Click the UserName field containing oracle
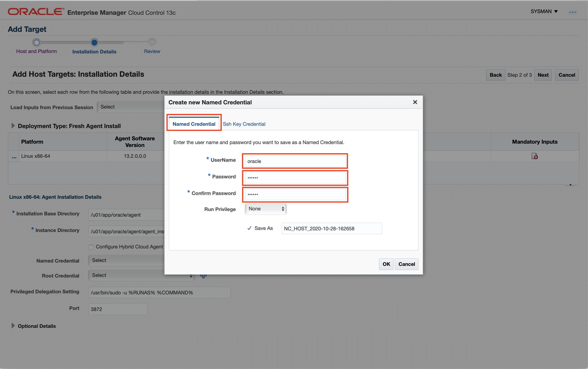 [295, 161]
